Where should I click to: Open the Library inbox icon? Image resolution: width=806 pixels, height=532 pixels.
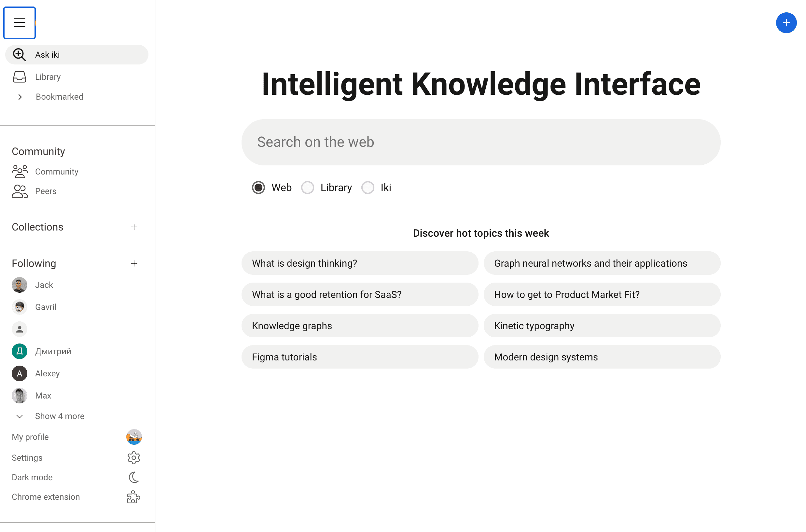(19, 77)
